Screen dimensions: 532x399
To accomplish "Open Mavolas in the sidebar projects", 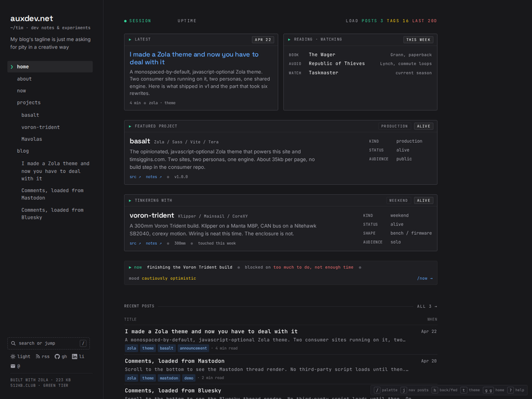I will 31,139.
